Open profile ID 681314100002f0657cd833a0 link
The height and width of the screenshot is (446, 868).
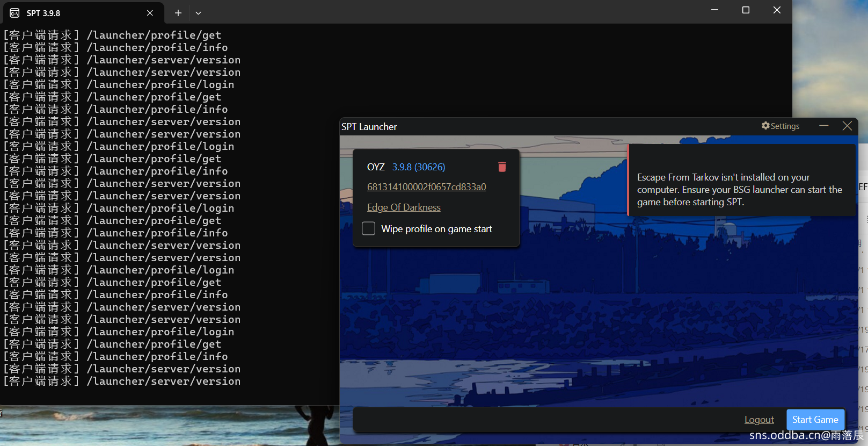[x=426, y=187]
